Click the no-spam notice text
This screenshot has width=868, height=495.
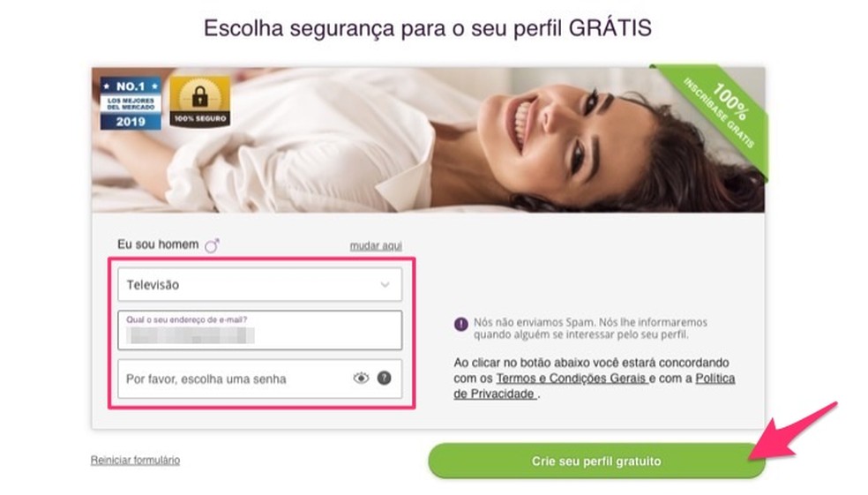[590, 328]
